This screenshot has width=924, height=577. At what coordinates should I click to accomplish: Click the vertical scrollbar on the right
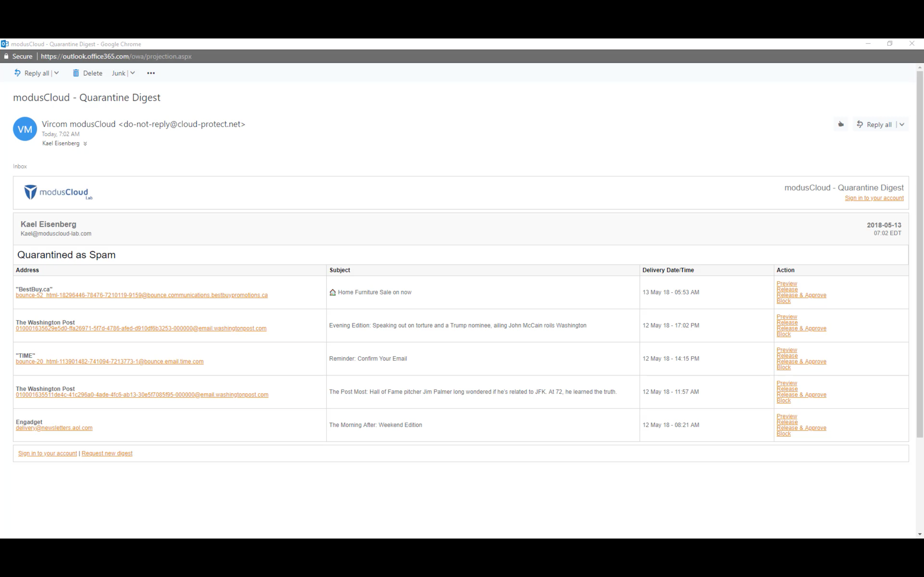920,252
